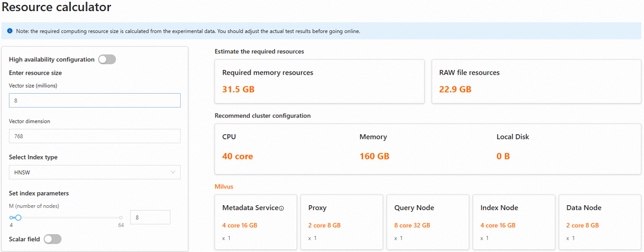Click the HNSW dropdown chevron arrow
The width and height of the screenshot is (644, 252).
coord(173,172)
